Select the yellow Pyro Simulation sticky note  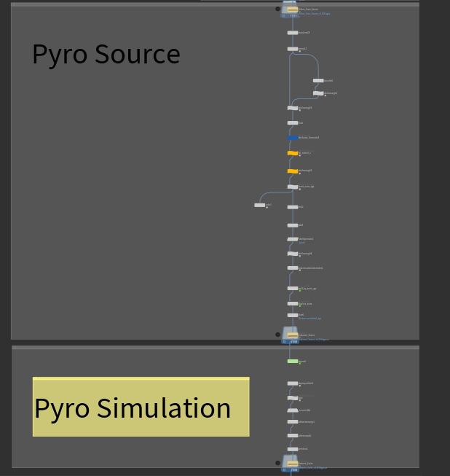pos(141,408)
